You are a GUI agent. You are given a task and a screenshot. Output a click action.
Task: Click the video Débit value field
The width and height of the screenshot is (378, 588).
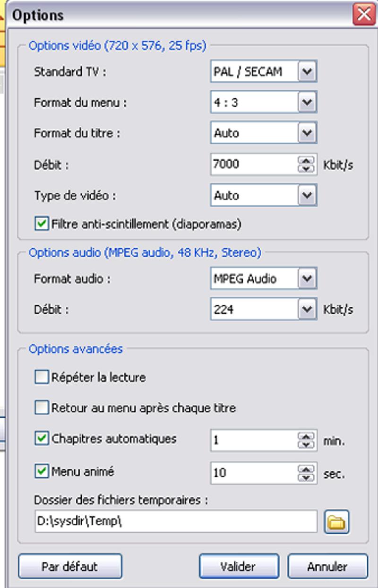pyautogui.click(x=254, y=164)
